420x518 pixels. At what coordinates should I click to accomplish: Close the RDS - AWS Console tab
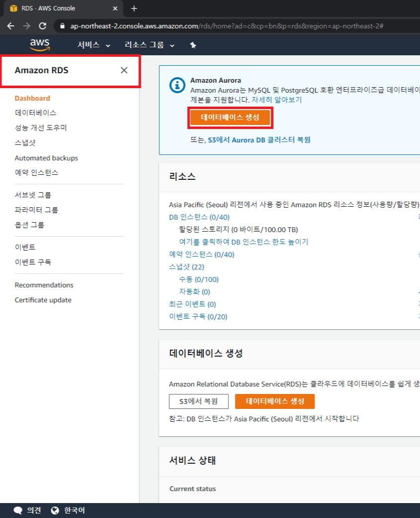pos(115,8)
